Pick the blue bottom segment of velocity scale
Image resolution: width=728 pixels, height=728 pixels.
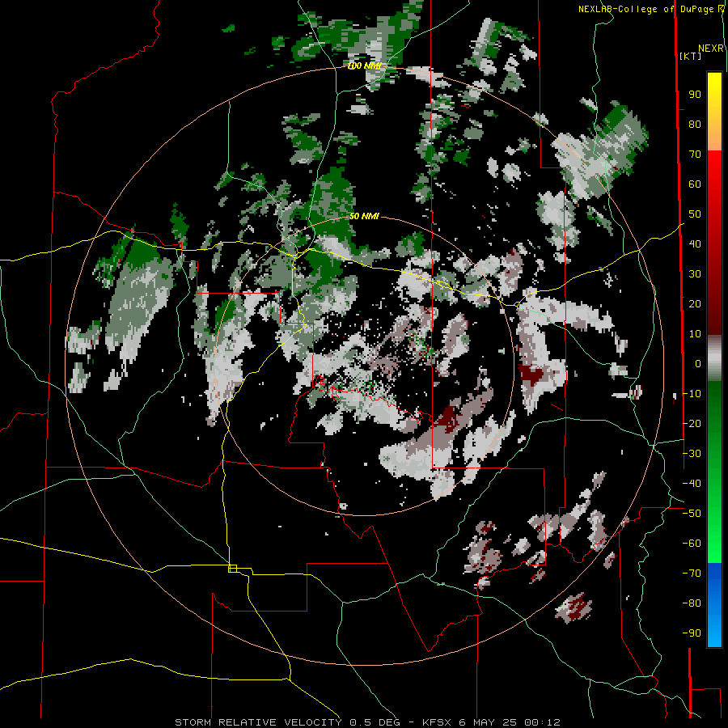714,604
